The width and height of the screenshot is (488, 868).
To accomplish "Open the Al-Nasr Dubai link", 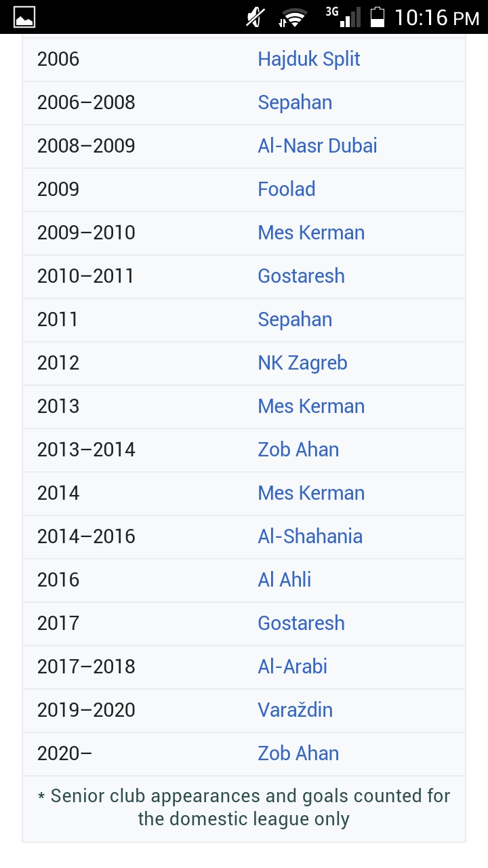I will coord(317,146).
